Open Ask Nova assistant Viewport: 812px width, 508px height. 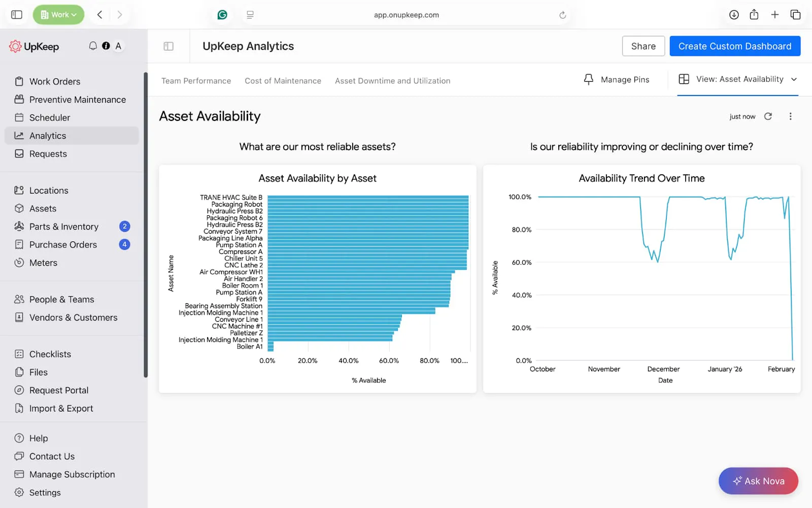(758, 481)
